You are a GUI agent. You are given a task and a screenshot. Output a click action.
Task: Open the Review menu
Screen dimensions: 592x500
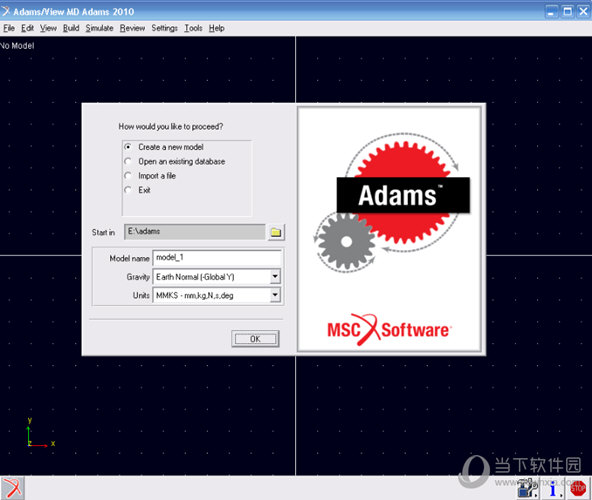click(x=132, y=28)
